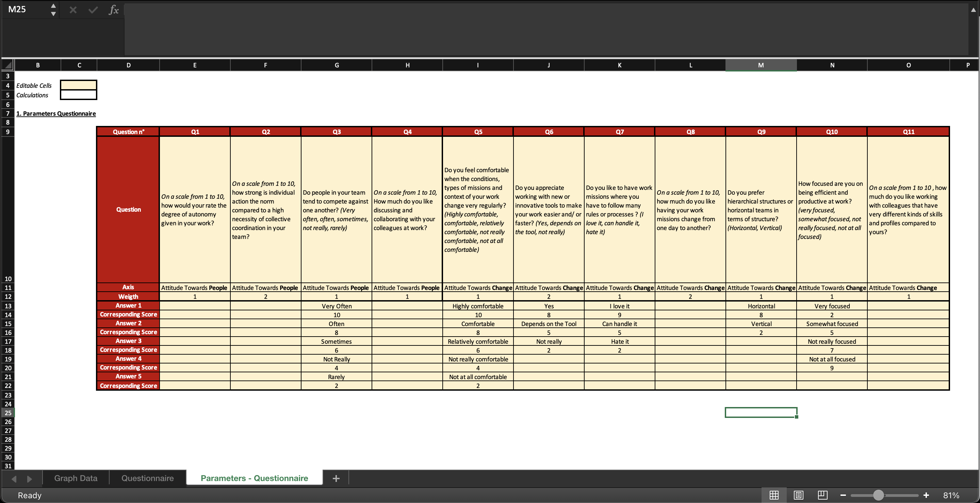Select column M header
The height and width of the screenshot is (503, 980).
(761, 65)
